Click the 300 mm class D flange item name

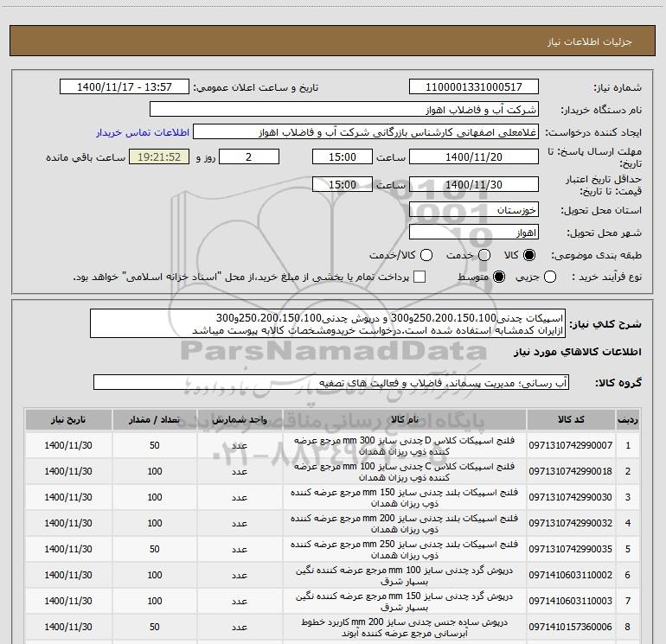pyautogui.click(x=405, y=446)
